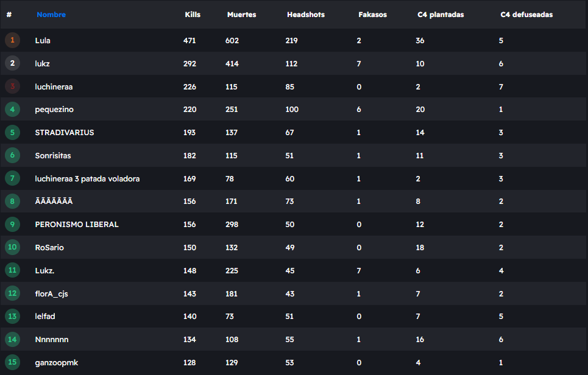Sort by the Headshots column header
This screenshot has height=375, width=588.
point(306,15)
